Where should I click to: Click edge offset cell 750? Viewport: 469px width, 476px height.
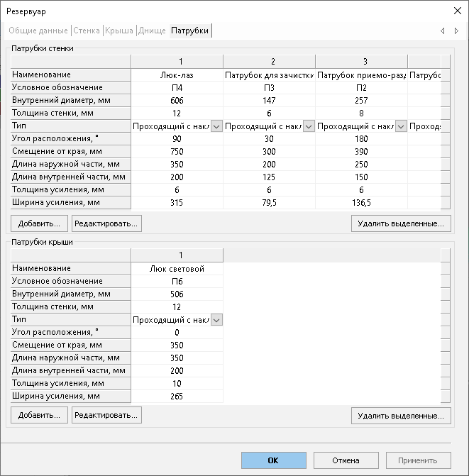(177, 152)
